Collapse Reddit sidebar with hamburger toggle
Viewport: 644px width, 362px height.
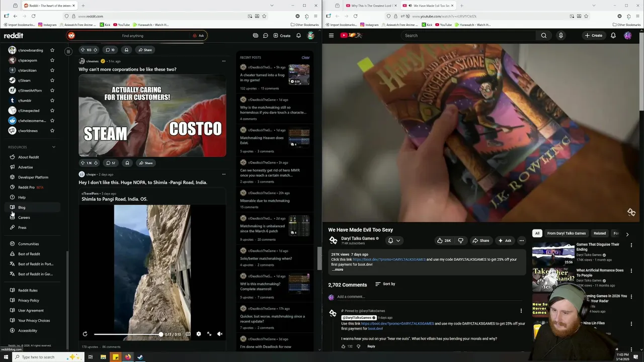(x=68, y=51)
